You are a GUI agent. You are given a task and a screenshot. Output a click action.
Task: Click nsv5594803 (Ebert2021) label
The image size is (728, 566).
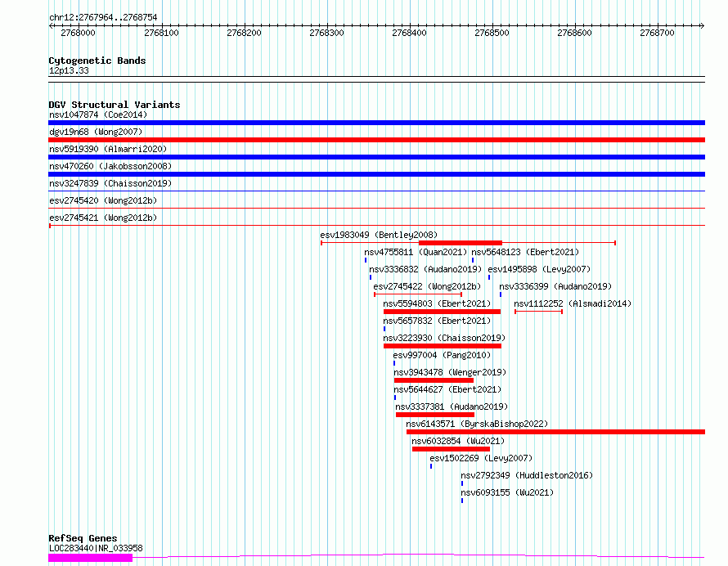coord(437,303)
